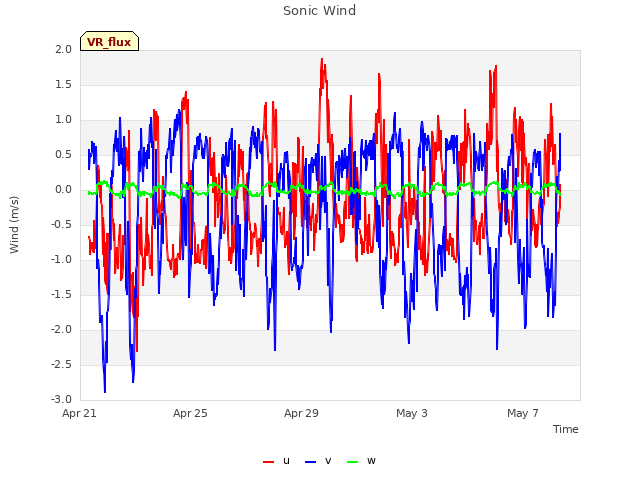Click the -2.5 y-axis tick label

(x=62, y=364)
